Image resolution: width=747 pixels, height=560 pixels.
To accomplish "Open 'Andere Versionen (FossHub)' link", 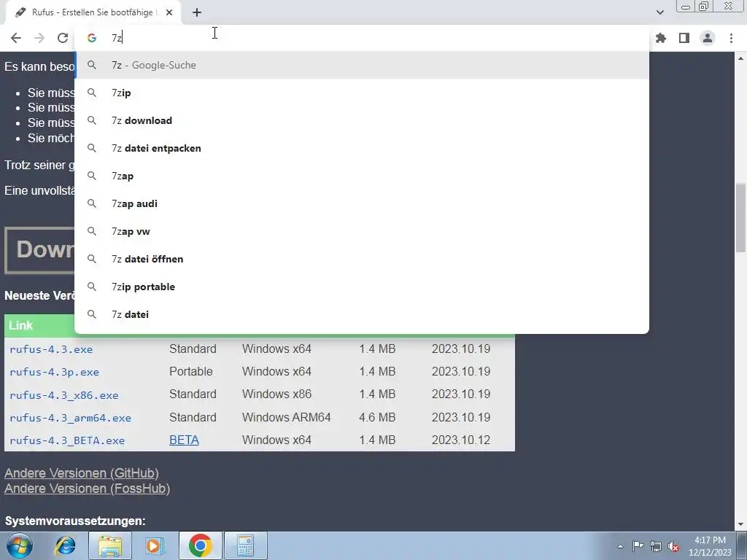I will [x=88, y=489].
